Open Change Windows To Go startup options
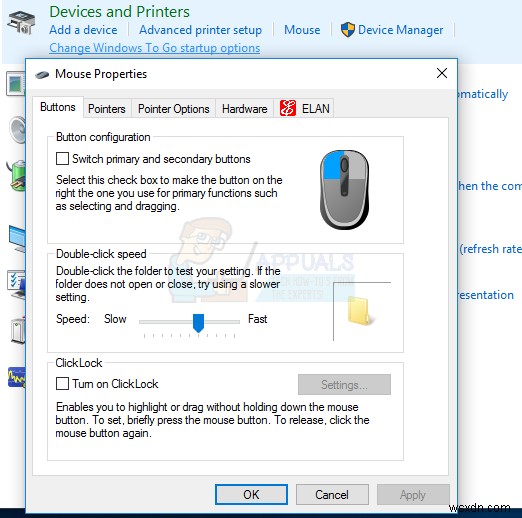This screenshot has height=518, width=522. click(155, 48)
